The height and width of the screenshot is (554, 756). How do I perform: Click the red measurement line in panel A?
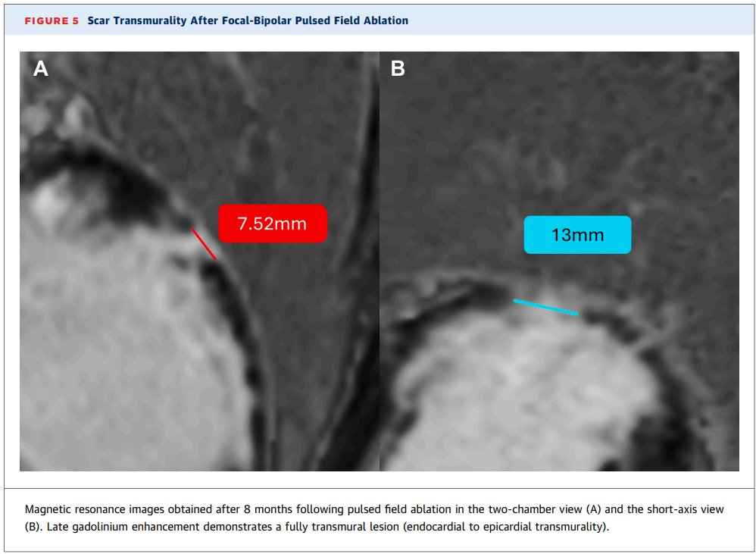[204, 244]
